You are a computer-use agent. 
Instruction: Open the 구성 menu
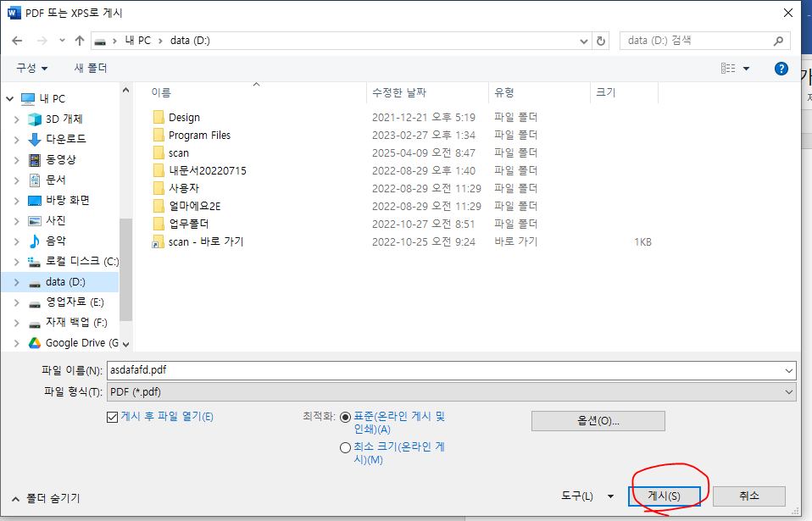point(31,68)
